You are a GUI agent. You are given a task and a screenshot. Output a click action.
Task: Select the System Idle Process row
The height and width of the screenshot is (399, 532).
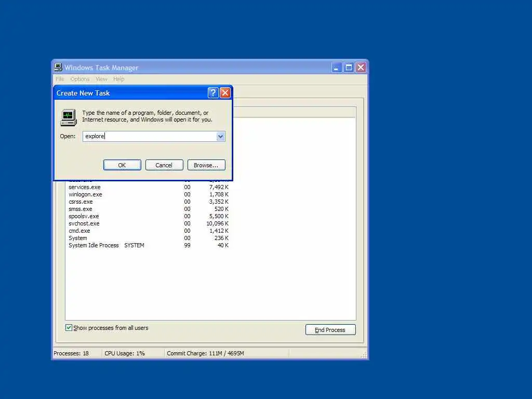click(149, 245)
